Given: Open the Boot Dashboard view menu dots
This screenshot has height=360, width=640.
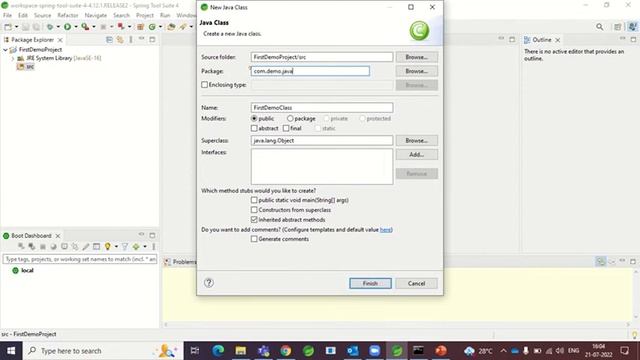Looking at the screenshot, I should 154,247.
